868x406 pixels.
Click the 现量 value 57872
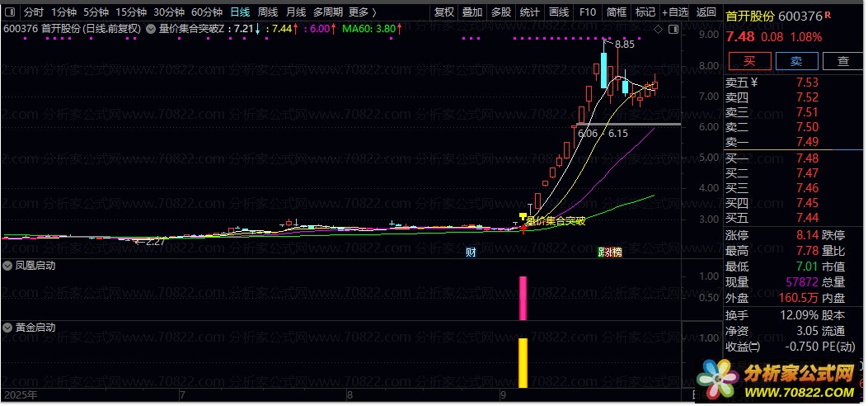[801, 283]
